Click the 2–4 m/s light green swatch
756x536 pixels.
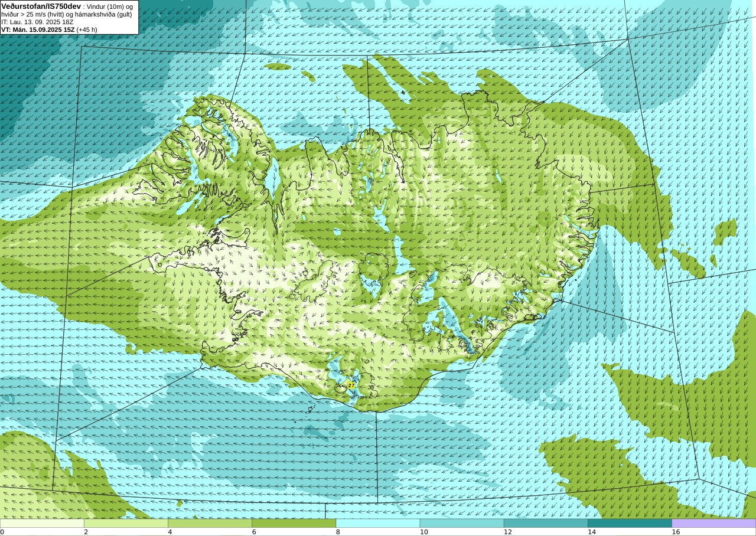point(126,523)
